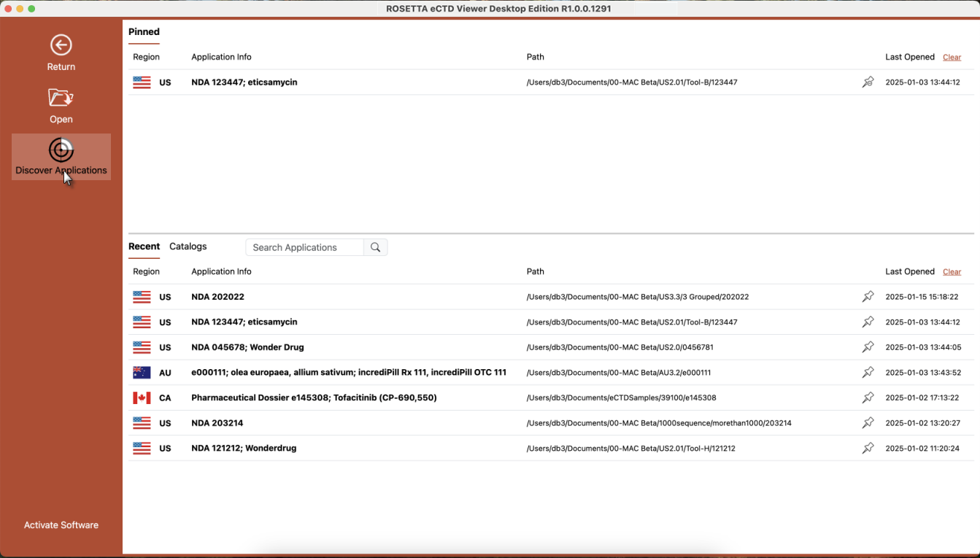Image resolution: width=980 pixels, height=558 pixels.
Task: Click Activate Software in the sidebar
Action: point(61,525)
